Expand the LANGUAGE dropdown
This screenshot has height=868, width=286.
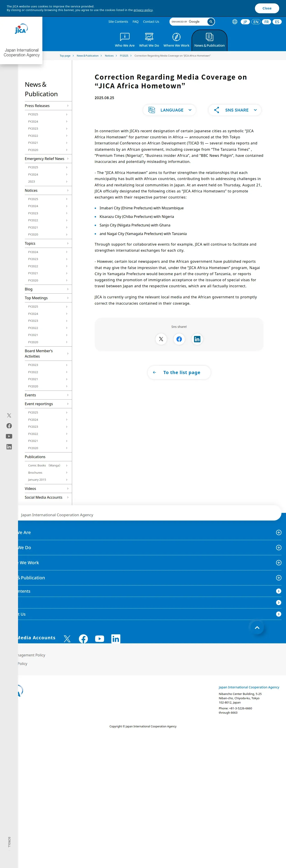169,110
